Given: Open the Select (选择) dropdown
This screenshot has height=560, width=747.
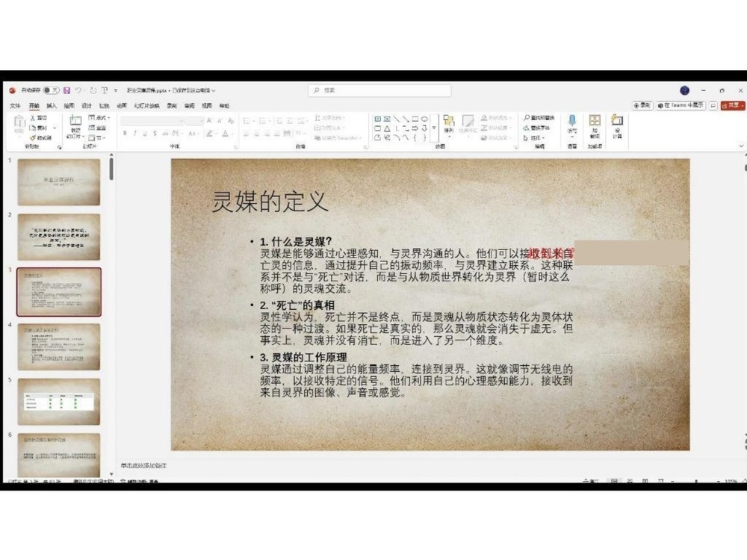Looking at the screenshot, I should [x=534, y=137].
